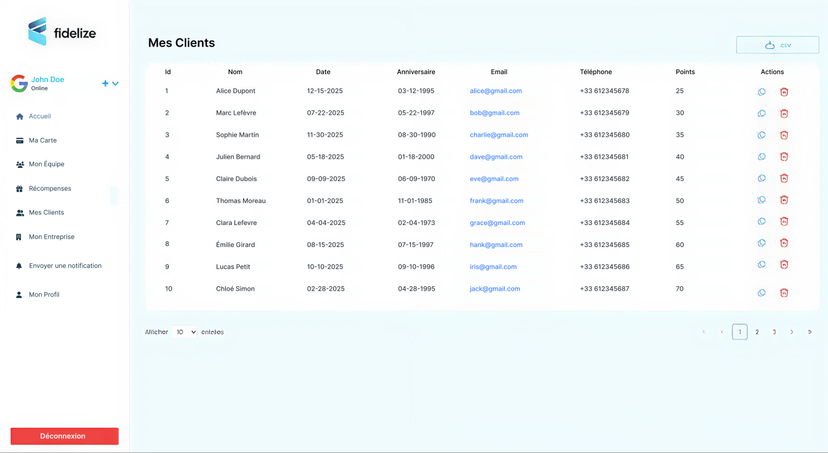Go to page 2 of clients
The width and height of the screenshot is (828, 453).
[757, 332]
